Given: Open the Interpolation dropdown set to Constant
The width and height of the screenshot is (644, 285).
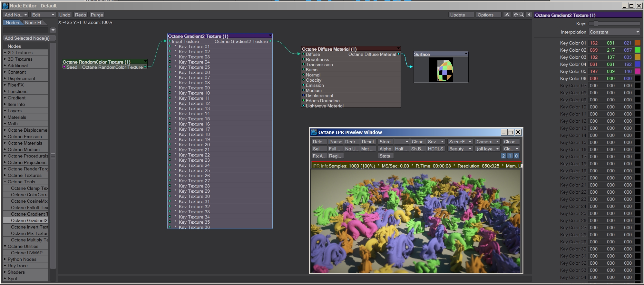Looking at the screenshot, I should [x=614, y=32].
